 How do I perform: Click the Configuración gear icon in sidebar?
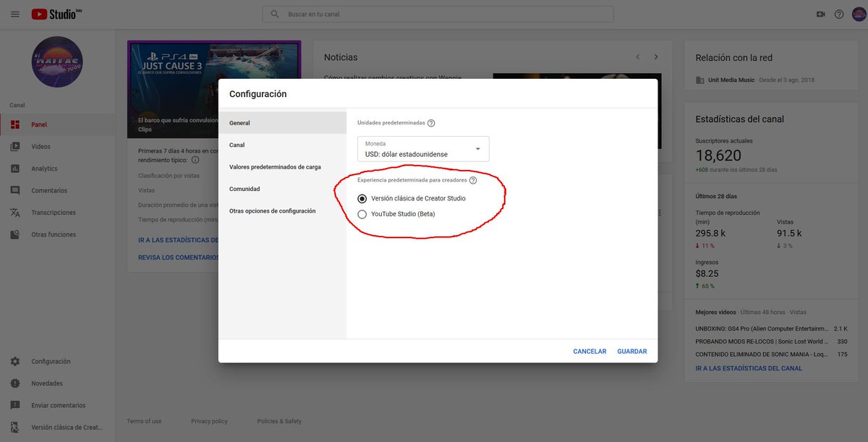pyautogui.click(x=15, y=361)
